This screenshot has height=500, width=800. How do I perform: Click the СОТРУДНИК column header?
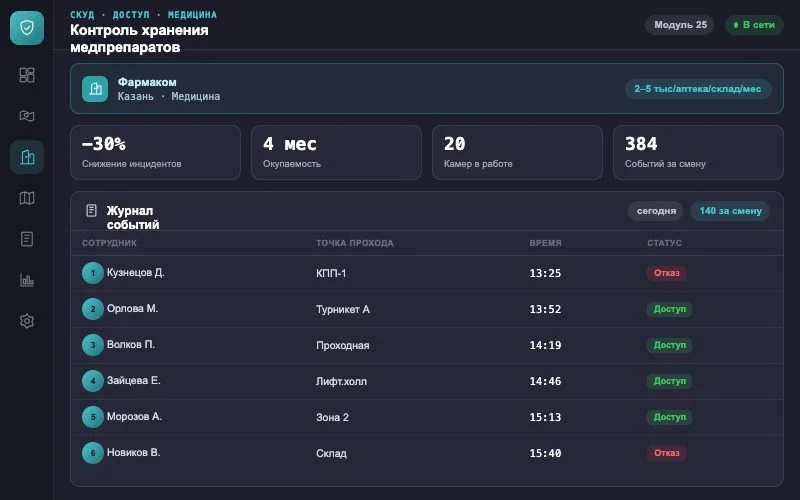[x=109, y=243]
